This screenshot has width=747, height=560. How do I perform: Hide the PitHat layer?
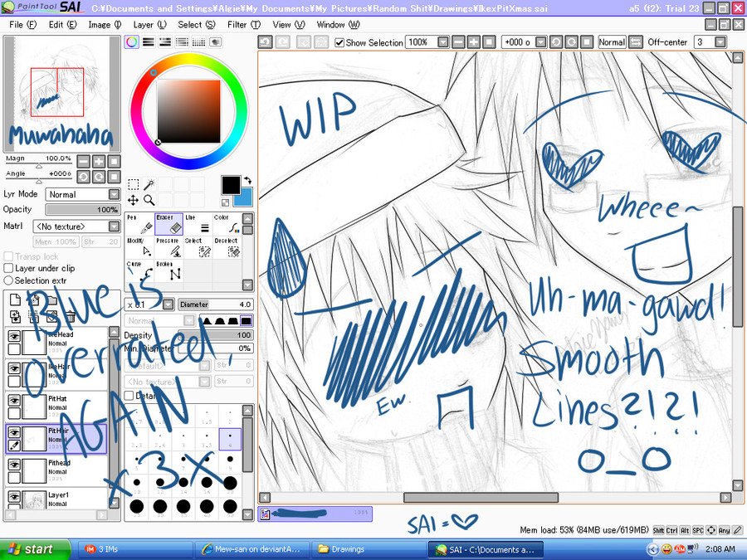click(14, 401)
